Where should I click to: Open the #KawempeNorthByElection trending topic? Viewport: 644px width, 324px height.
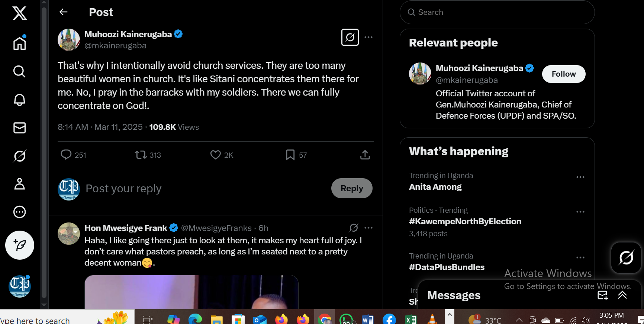click(x=465, y=221)
